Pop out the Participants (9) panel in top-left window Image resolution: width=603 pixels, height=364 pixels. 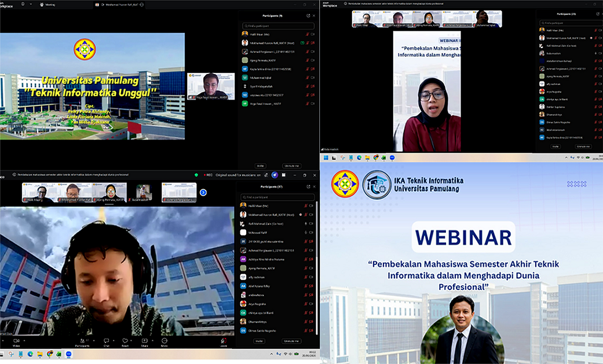[x=308, y=16]
